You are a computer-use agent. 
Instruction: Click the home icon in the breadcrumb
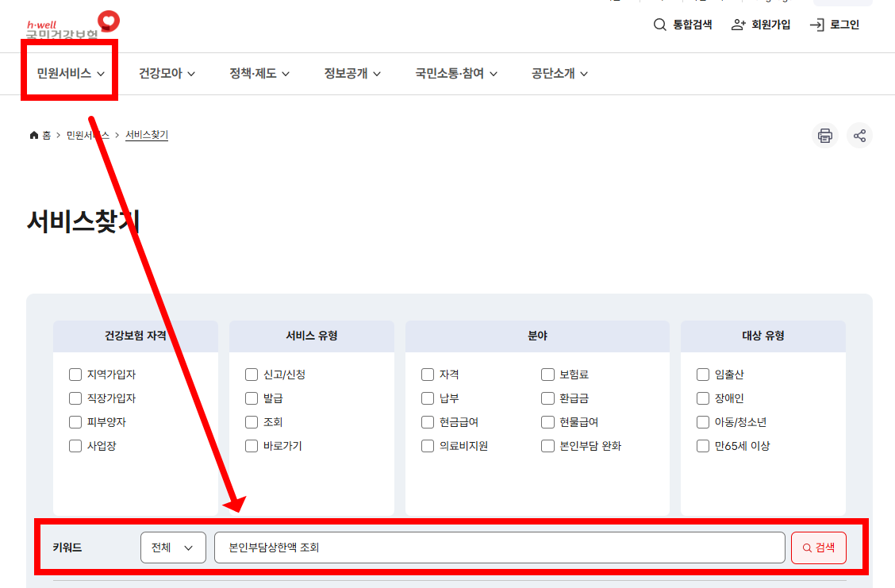(x=33, y=135)
